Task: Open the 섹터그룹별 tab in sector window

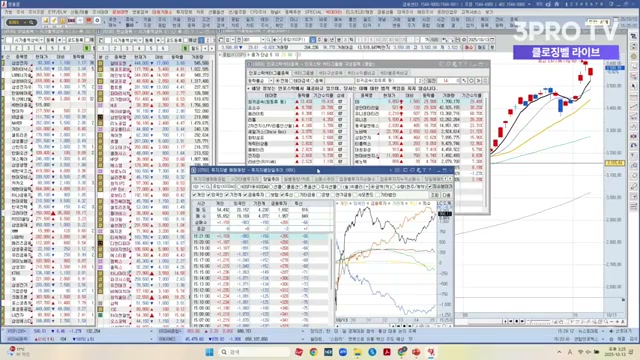Action: pyautogui.click(x=303, y=73)
